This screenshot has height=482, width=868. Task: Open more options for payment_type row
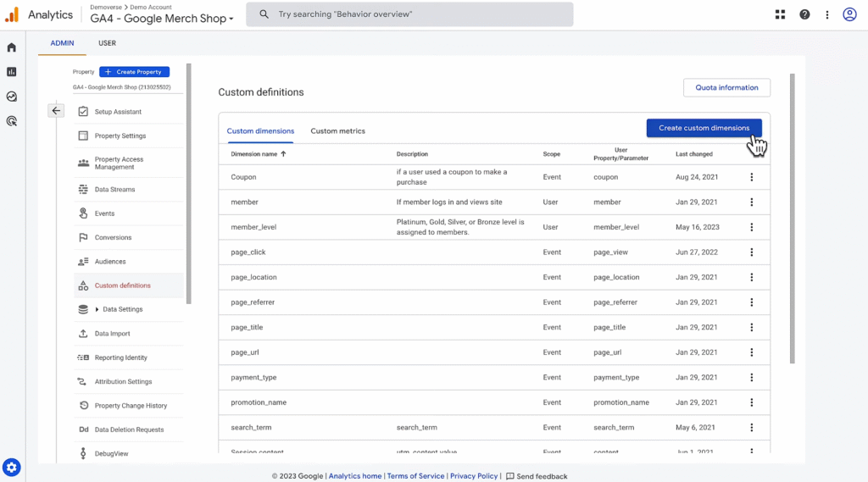pos(751,378)
